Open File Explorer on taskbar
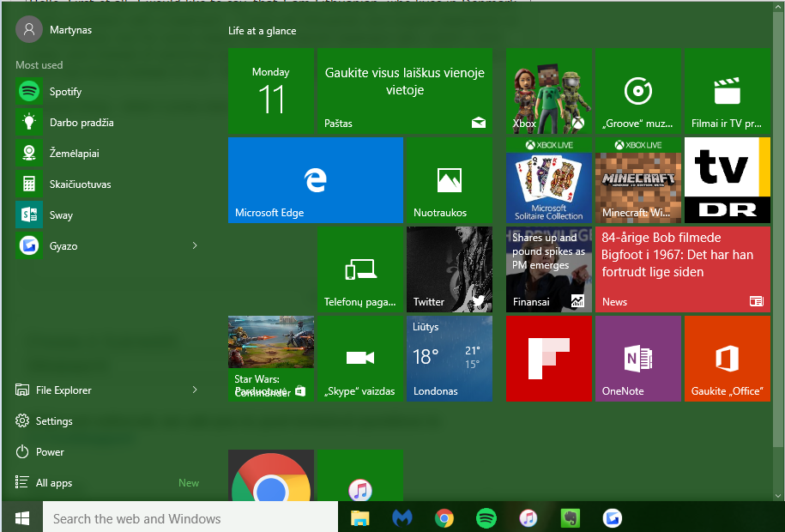Image resolution: width=785 pixels, height=532 pixels. pos(359,518)
